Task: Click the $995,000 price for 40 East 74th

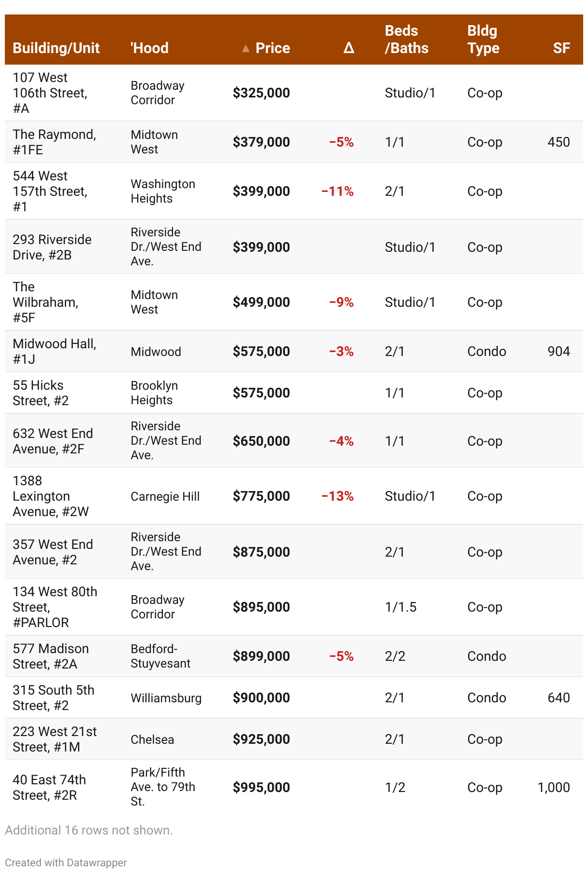Action: tap(261, 788)
